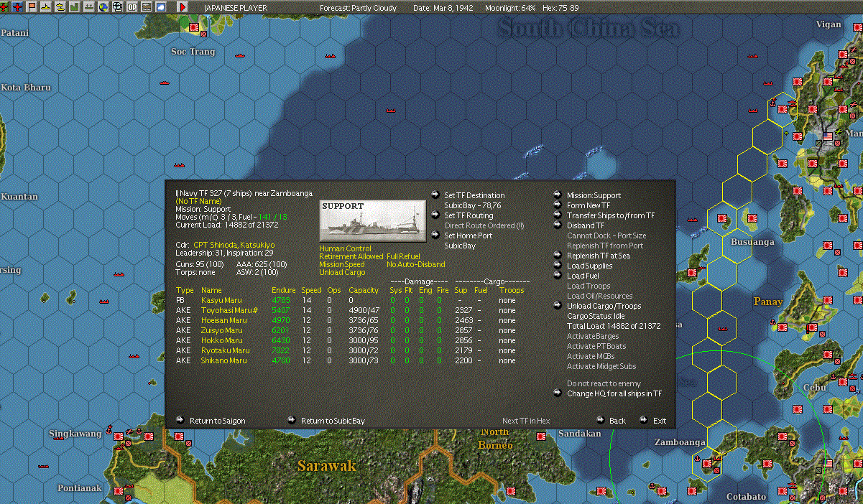
Task: Click the red end-turn arrow icon
Action: click(183, 6)
